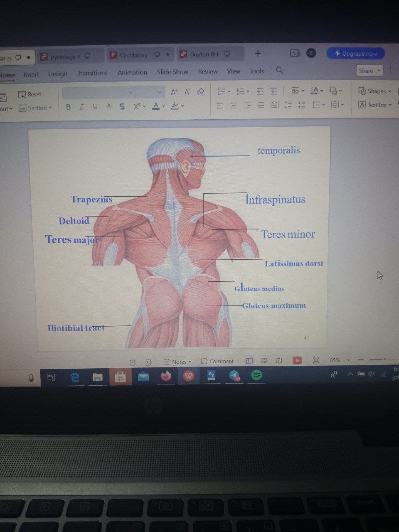Add a new document tab
The height and width of the screenshot is (532, 399).
258,54
